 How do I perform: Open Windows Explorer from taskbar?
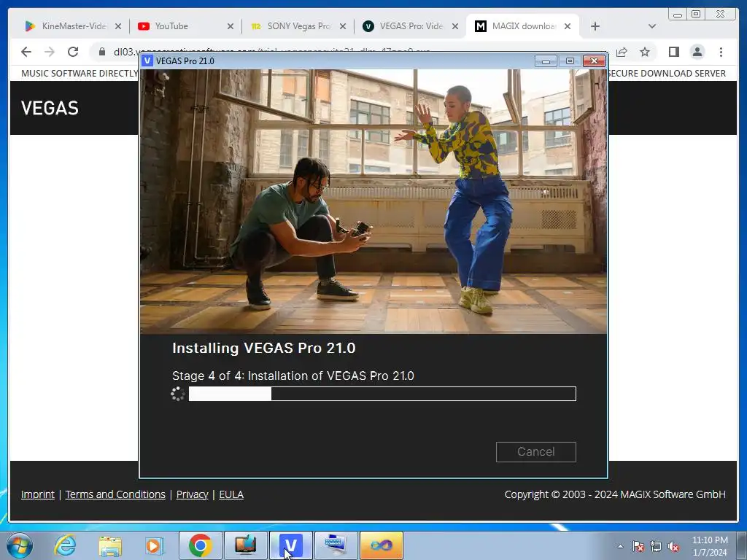110,545
